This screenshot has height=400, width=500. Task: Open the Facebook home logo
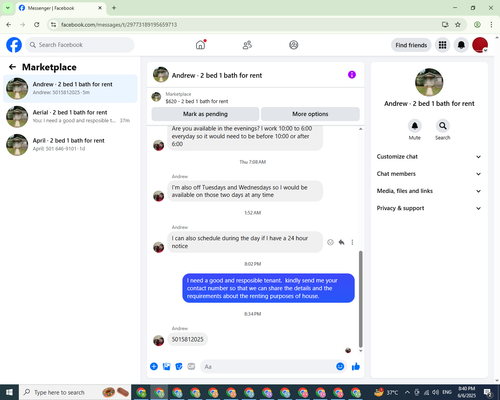pos(14,45)
